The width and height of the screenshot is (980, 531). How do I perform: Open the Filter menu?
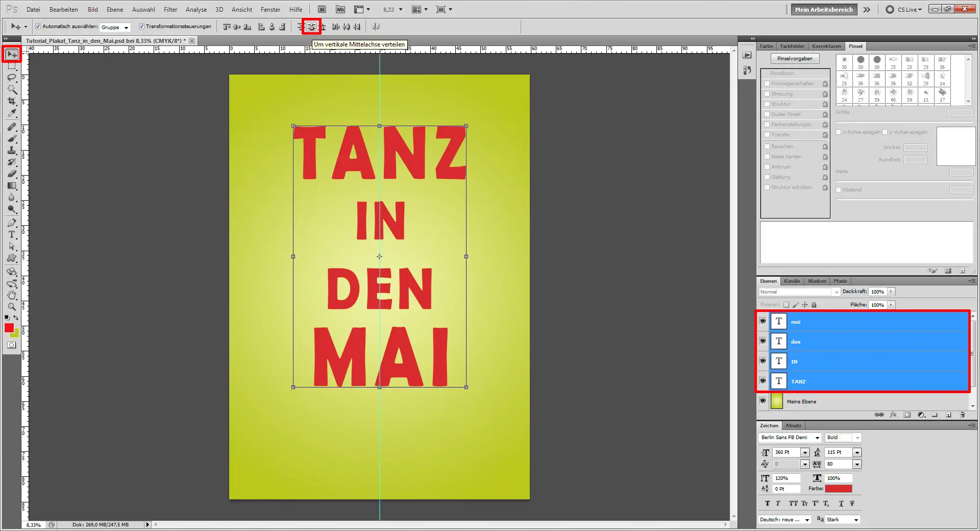tap(170, 9)
